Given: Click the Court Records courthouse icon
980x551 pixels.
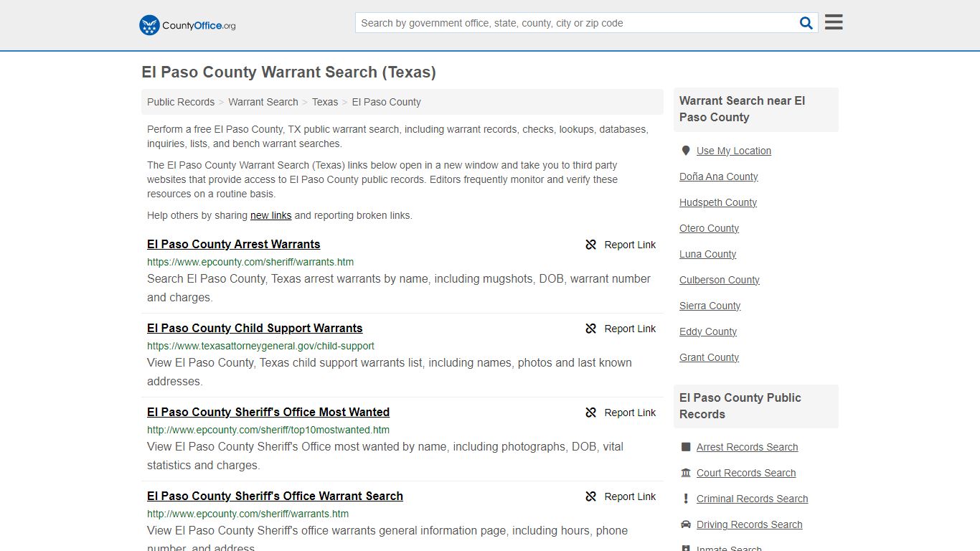Looking at the screenshot, I should pos(686,473).
